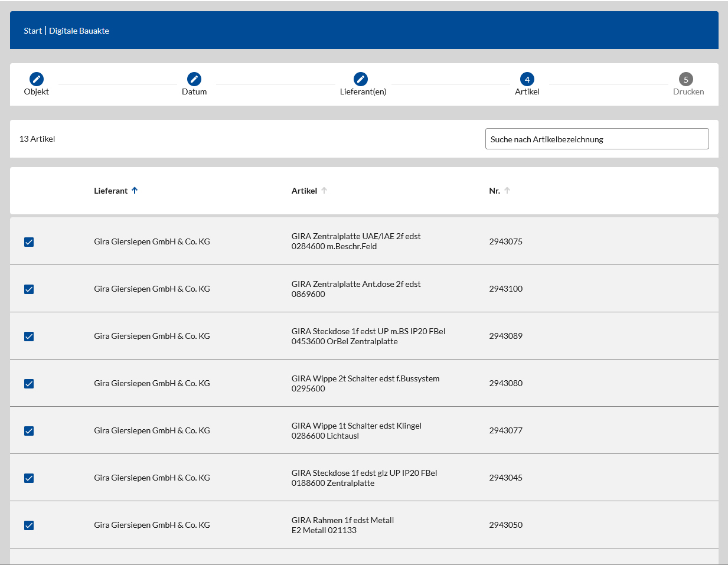Screen dimensions: 728x565
Task: Click Gira Giersiepen supplier in row 2943075
Action: (x=152, y=241)
